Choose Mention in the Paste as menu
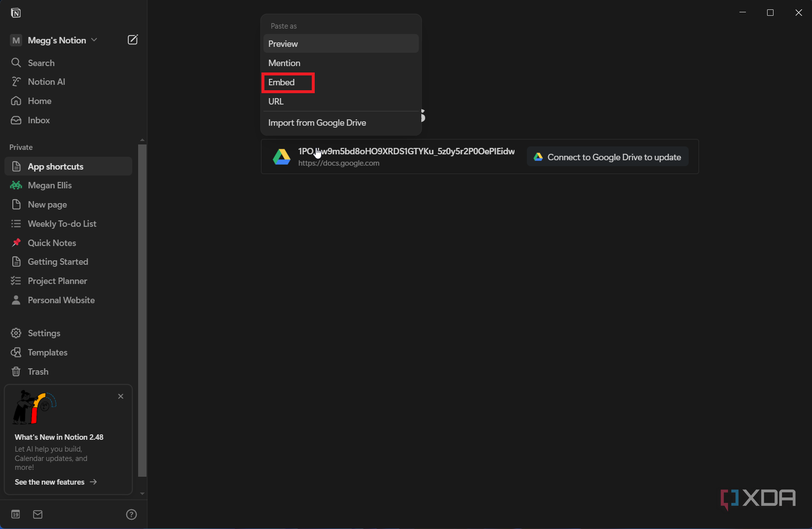 341,63
